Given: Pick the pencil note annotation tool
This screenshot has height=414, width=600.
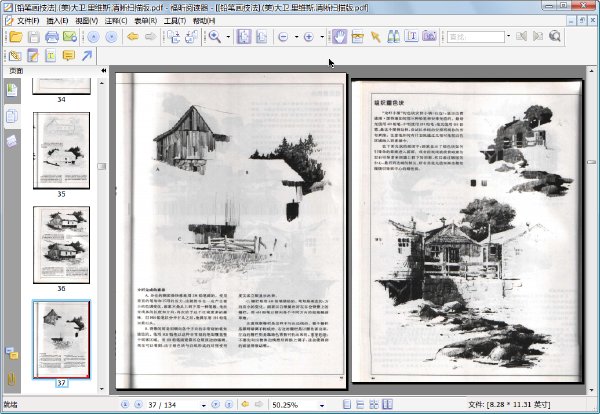Looking at the screenshot, I should pyautogui.click(x=33, y=56).
